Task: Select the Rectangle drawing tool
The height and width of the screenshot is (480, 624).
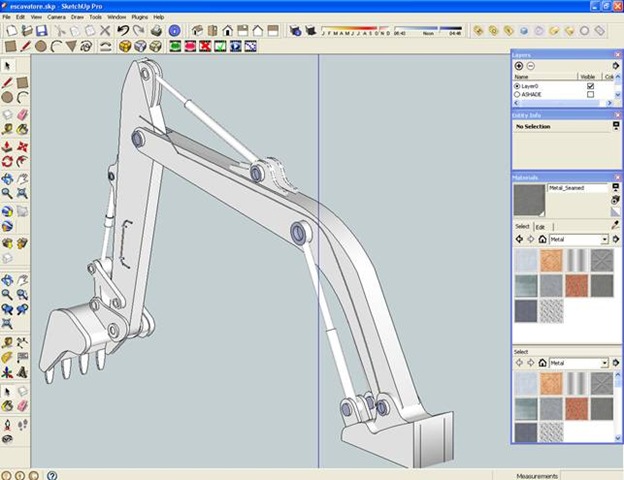Action: tap(10, 46)
